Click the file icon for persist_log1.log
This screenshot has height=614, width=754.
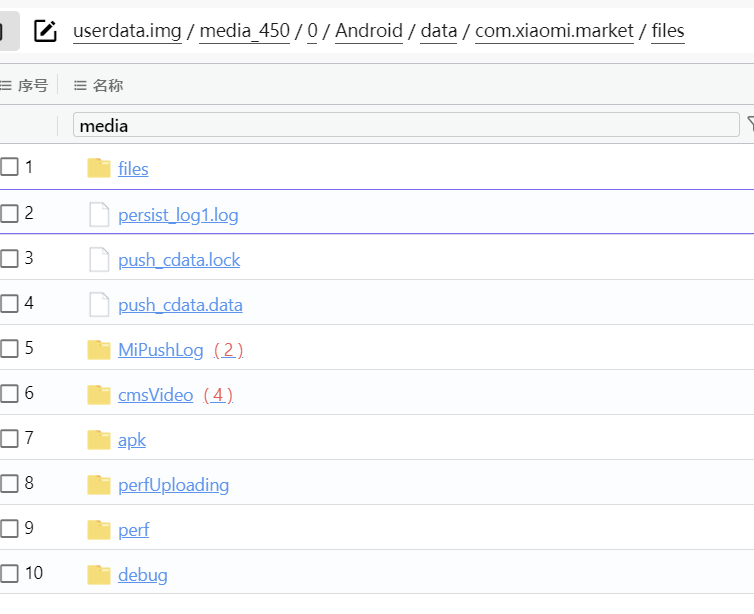coord(99,214)
